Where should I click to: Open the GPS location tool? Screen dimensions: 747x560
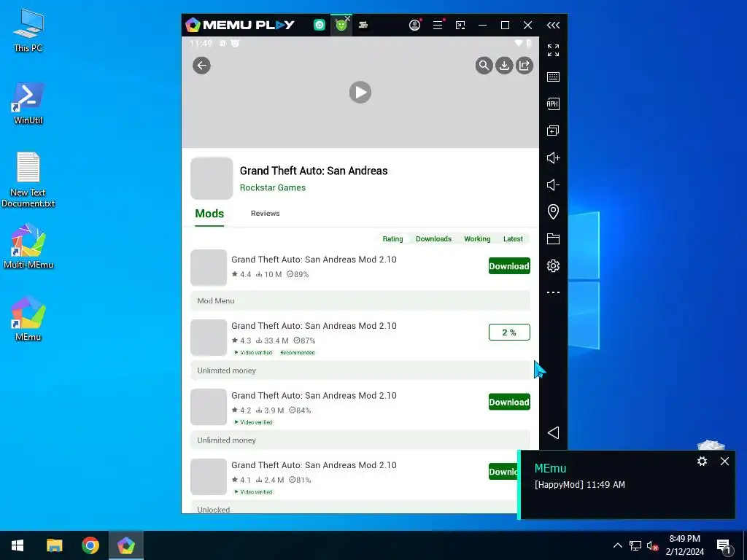click(x=553, y=211)
